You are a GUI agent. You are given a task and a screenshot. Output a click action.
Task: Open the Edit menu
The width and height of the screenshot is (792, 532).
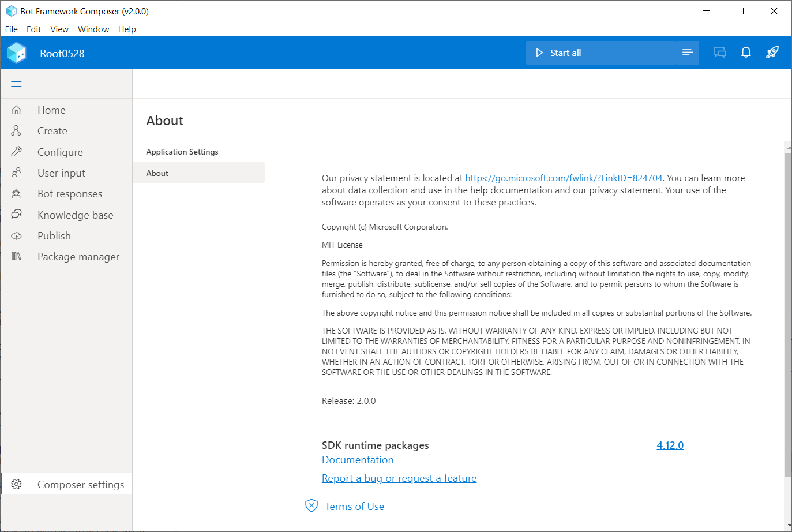(34, 29)
